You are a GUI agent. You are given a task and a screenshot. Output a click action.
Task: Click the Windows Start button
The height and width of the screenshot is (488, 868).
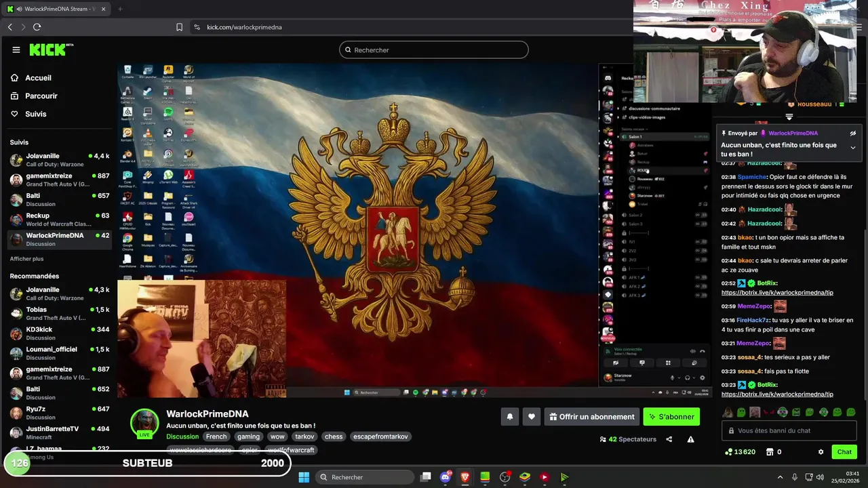pyautogui.click(x=304, y=477)
